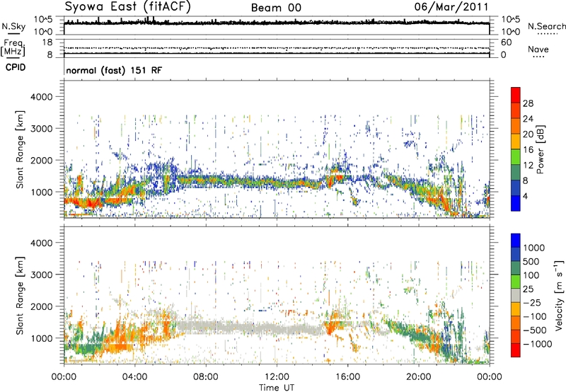Screen dimensions: 566x392
Task: Click the velocity panel 'Slant Range [km]' label
Action: pyautogui.click(x=20, y=295)
